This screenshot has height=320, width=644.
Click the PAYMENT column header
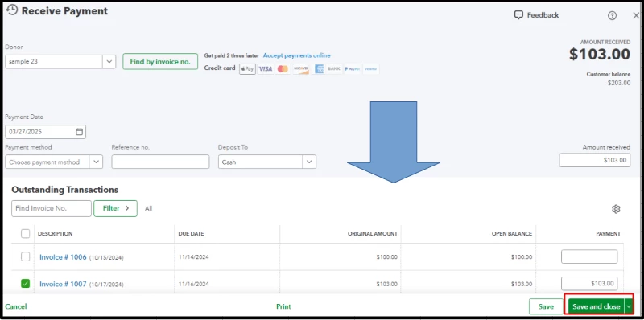click(608, 234)
